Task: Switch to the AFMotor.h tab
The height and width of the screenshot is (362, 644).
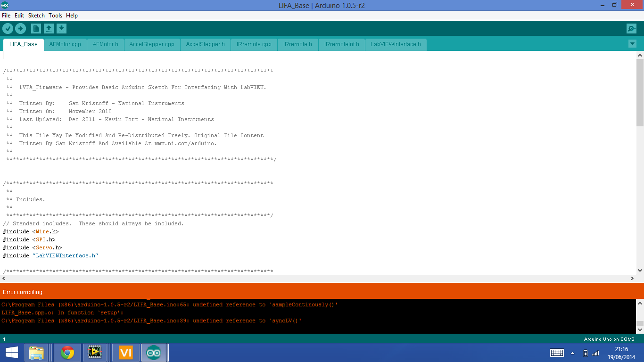Action: (x=105, y=44)
